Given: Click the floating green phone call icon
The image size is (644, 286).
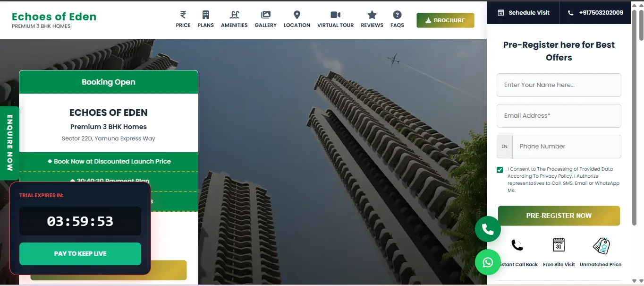Looking at the screenshot, I should (488, 229).
